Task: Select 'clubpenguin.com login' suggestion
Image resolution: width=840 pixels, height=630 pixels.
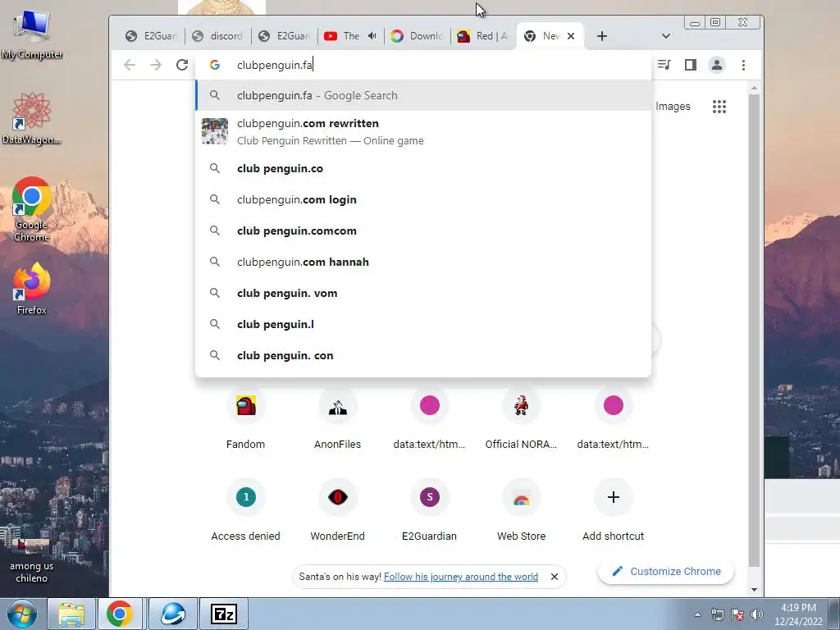Action: 423,199
